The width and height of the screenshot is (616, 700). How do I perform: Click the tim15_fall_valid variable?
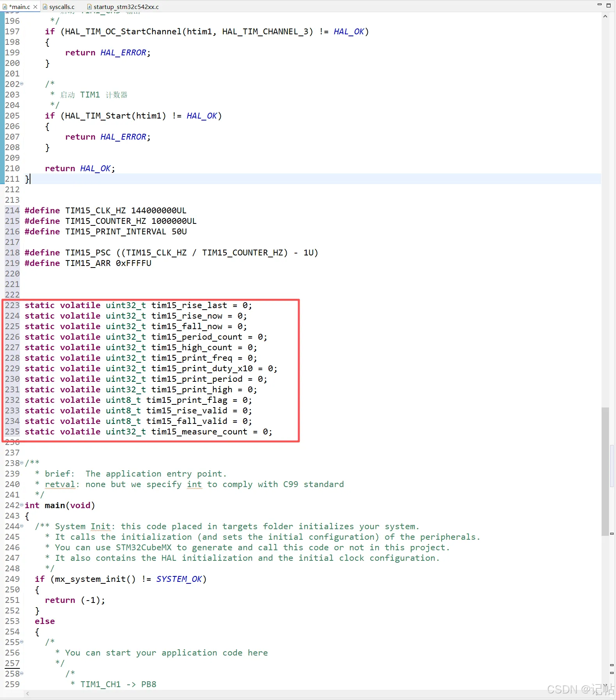[x=187, y=421]
